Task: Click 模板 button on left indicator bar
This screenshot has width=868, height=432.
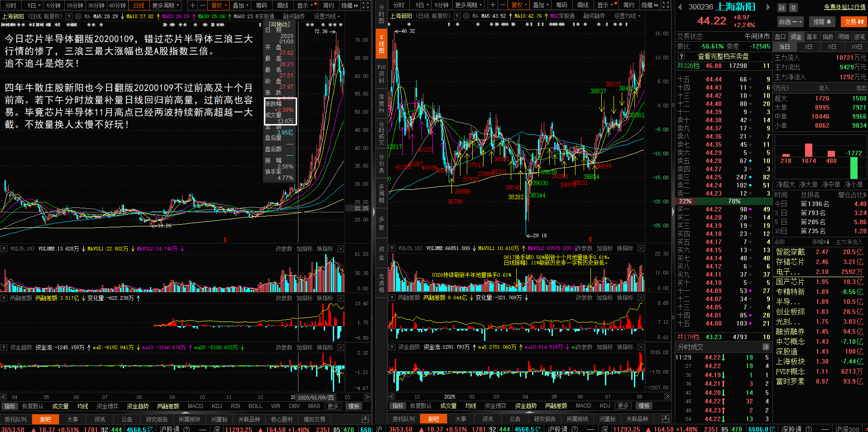Action: (x=355, y=406)
